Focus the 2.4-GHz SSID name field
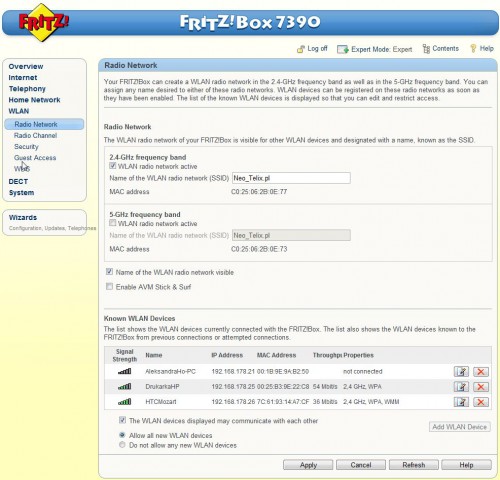This screenshot has width=500, height=480. coord(291,178)
